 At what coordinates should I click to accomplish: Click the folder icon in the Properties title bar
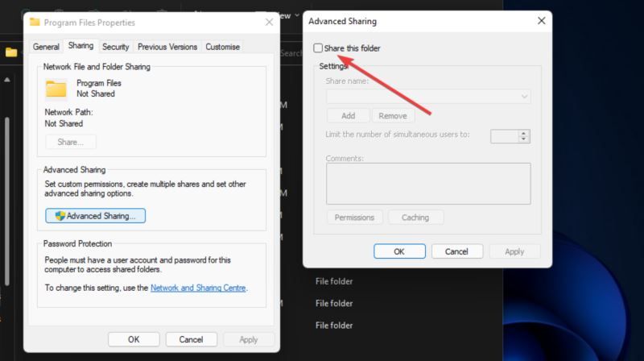pos(35,23)
